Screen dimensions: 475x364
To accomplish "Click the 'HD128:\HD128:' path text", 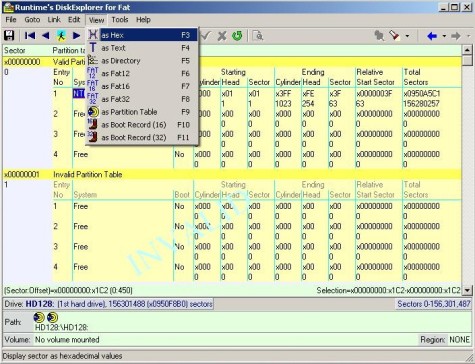I will (x=62, y=327).
